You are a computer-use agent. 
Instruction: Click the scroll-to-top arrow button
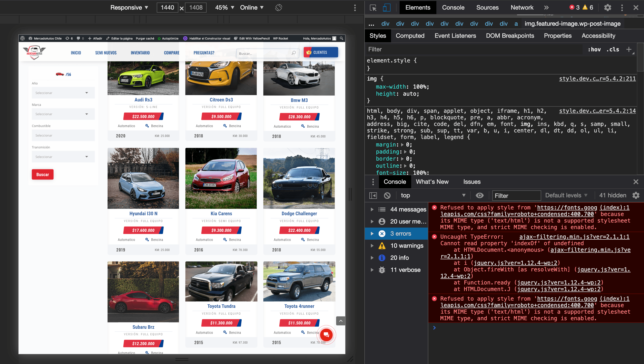click(x=341, y=321)
